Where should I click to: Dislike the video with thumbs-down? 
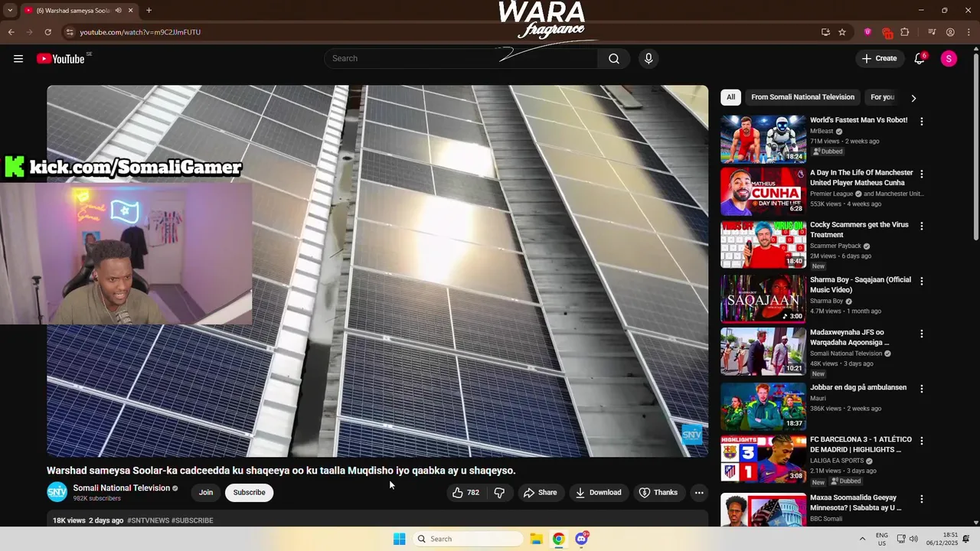click(x=499, y=492)
